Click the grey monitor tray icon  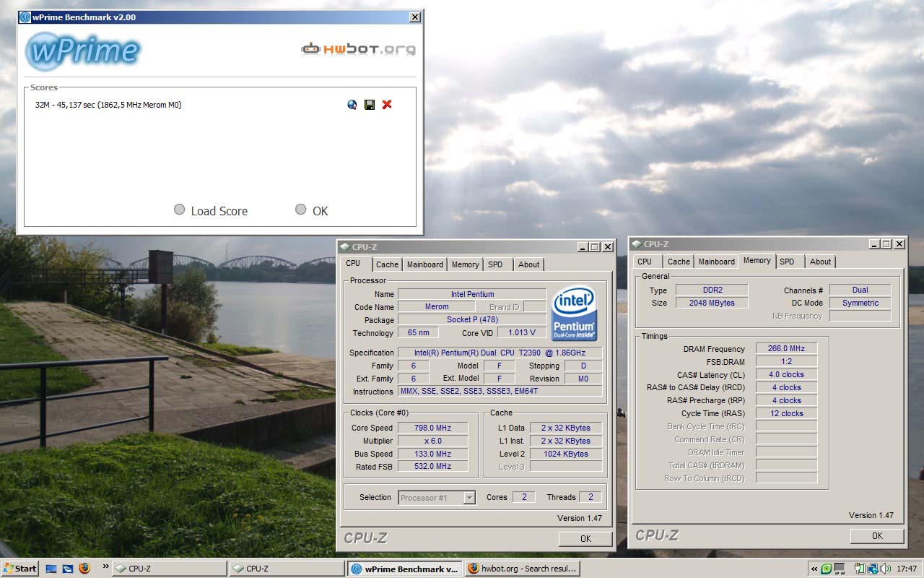(x=840, y=569)
